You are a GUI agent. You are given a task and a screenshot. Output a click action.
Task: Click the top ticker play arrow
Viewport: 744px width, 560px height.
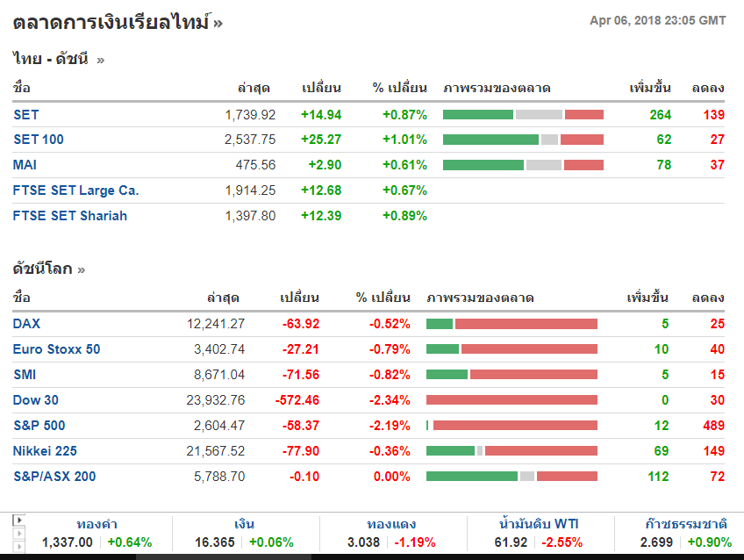18,521
